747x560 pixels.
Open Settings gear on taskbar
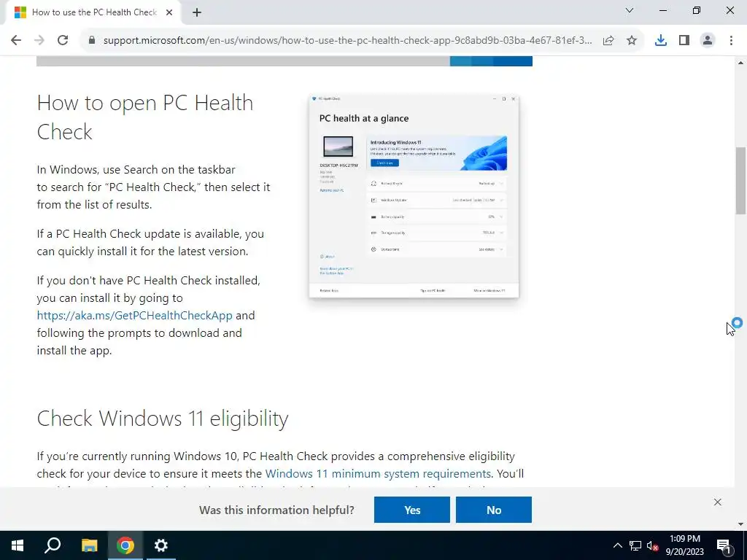point(161,545)
